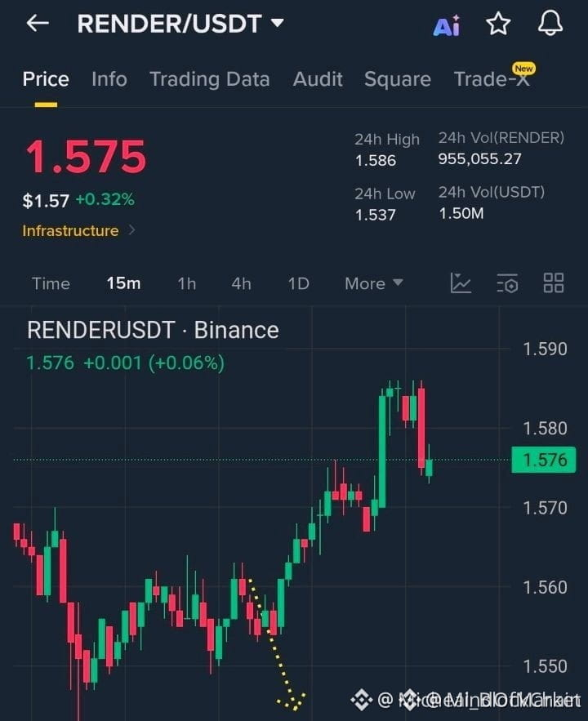Open the AI assistant icon
This screenshot has width=588, height=721.
tap(446, 25)
